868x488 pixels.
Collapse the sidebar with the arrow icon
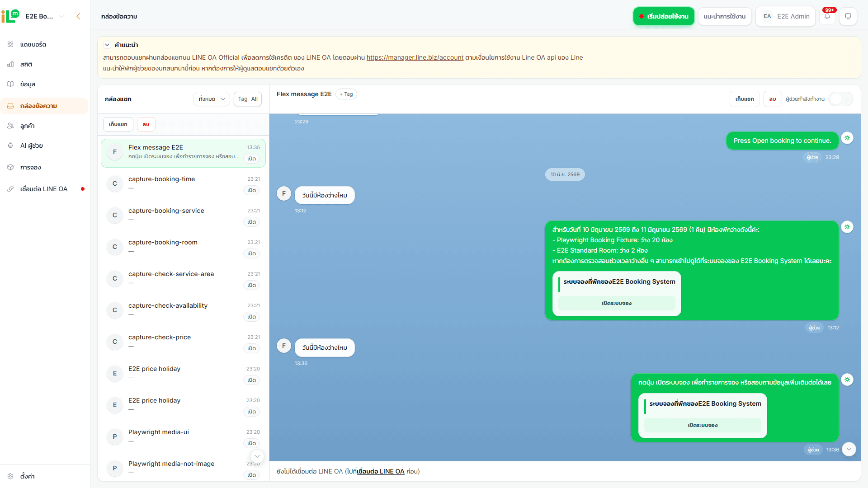coord(78,16)
